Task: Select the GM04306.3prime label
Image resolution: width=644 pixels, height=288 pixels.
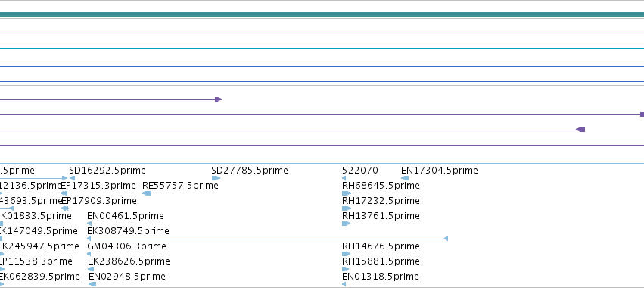Action: point(126,246)
